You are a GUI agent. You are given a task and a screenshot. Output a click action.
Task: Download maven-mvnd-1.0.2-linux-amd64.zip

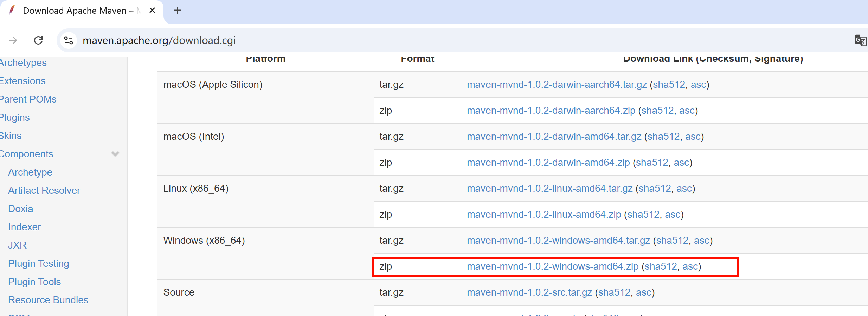point(544,215)
